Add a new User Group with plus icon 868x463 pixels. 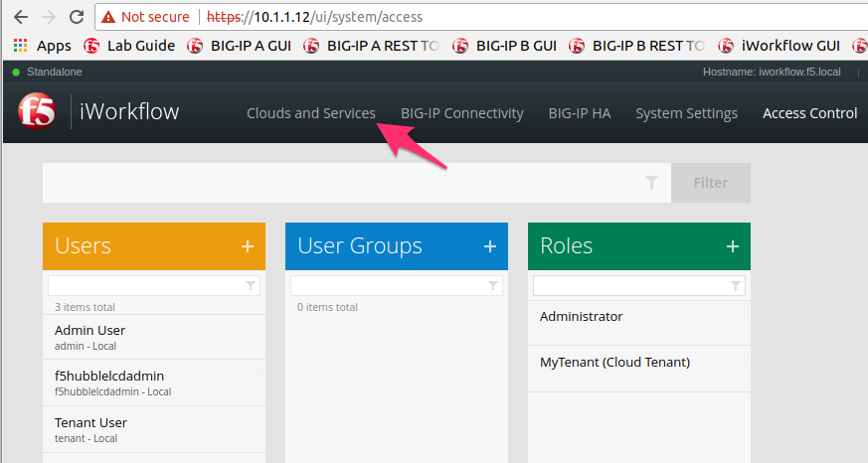coord(490,246)
